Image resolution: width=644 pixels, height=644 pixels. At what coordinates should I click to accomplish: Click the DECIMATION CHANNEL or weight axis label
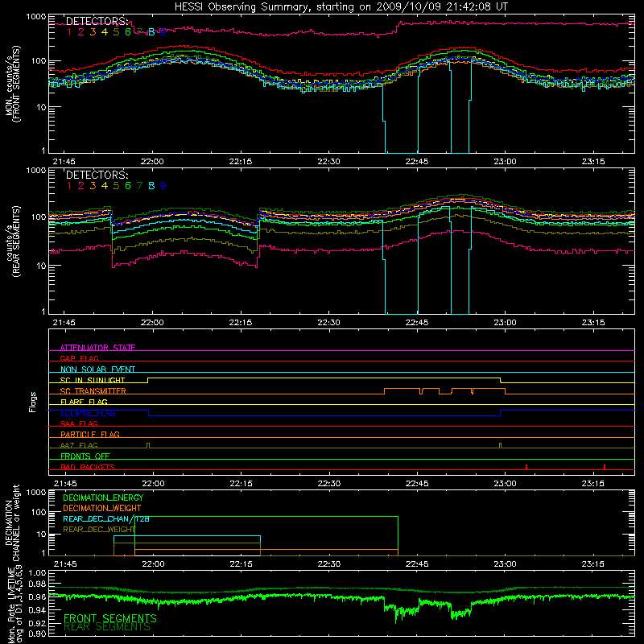point(12,522)
